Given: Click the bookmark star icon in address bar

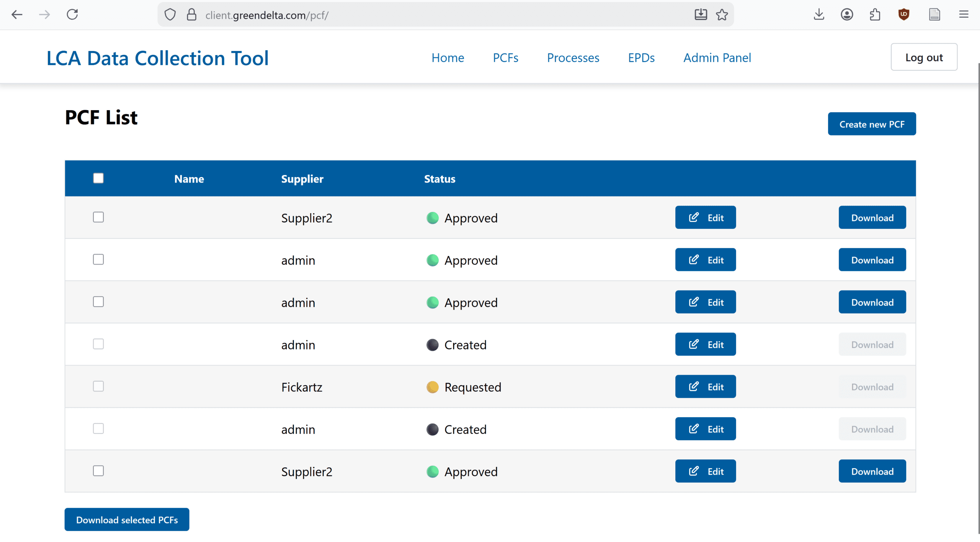Looking at the screenshot, I should pyautogui.click(x=722, y=15).
